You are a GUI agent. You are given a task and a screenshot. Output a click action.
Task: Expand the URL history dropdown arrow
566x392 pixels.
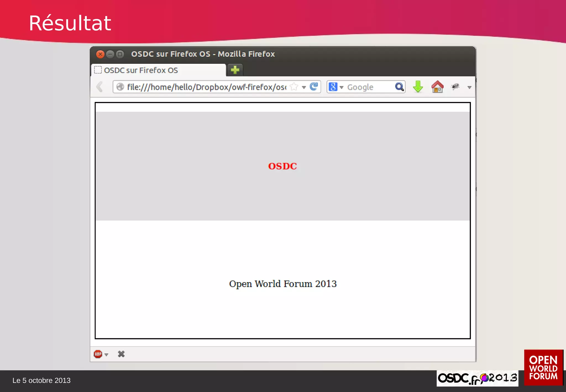point(304,87)
